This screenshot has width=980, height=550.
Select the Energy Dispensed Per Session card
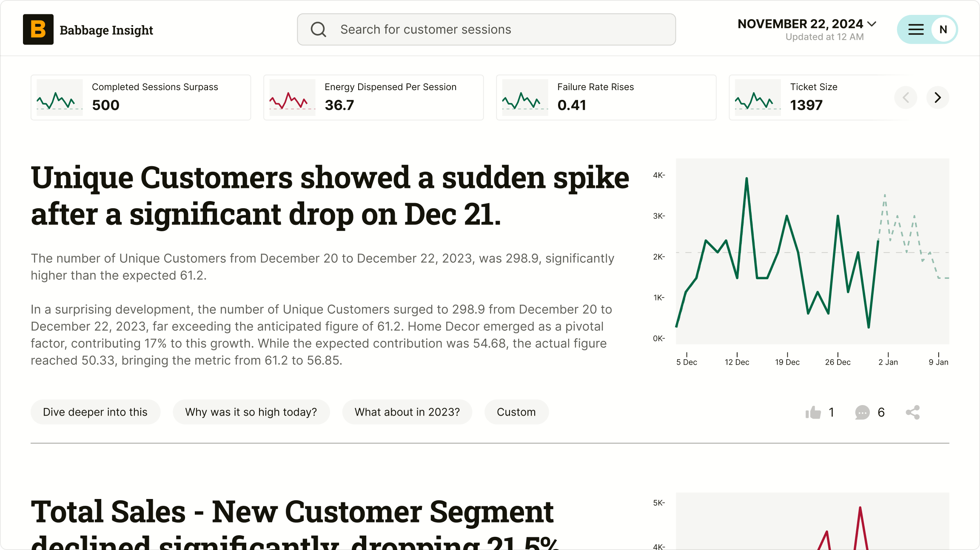click(x=373, y=97)
